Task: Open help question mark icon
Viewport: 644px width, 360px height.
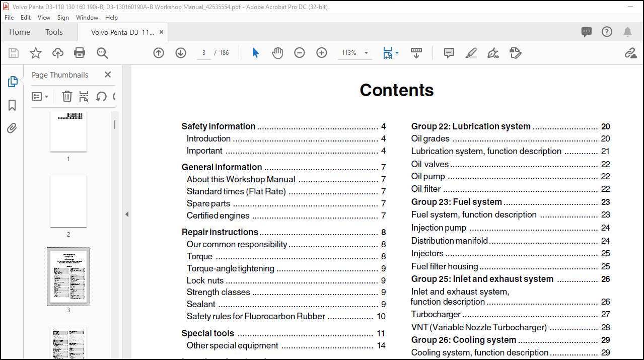Action: pyautogui.click(x=607, y=32)
